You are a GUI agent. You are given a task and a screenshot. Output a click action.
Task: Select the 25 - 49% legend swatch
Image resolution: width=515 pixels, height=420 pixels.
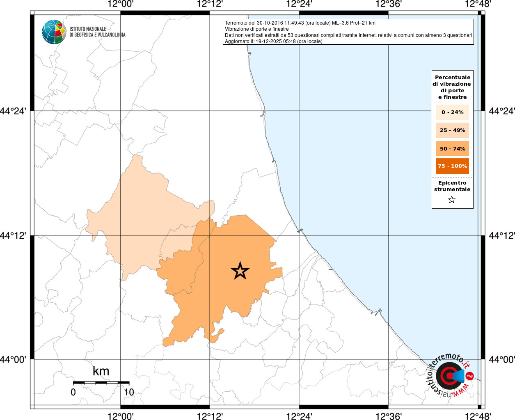pos(453,130)
